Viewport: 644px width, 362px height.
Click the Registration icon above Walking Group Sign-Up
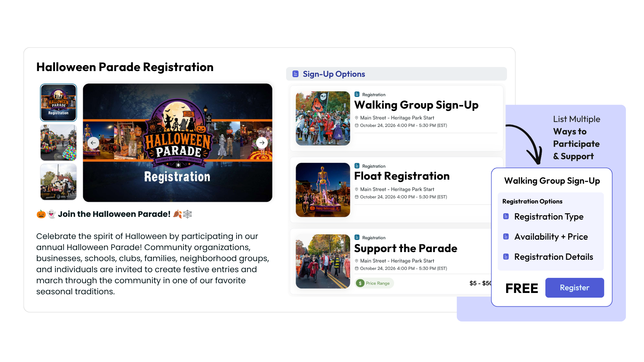coord(357,95)
